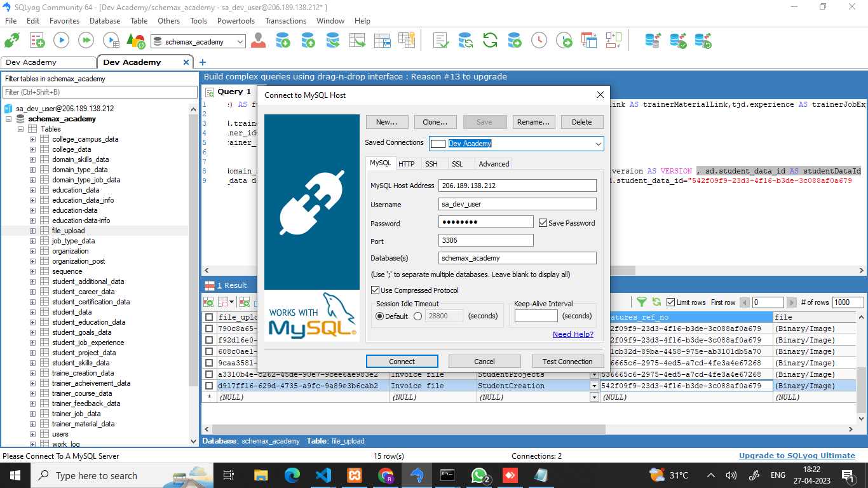Click the Test Connection button

(567, 362)
